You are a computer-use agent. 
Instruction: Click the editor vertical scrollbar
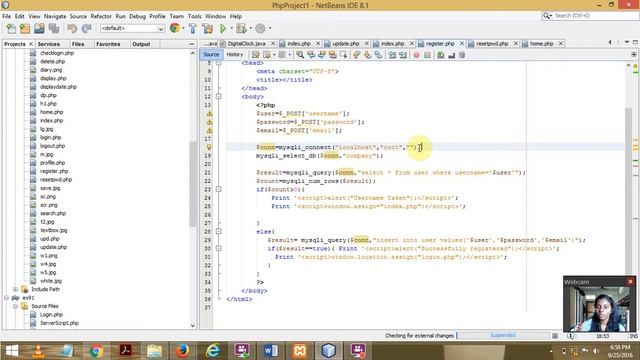(629, 192)
